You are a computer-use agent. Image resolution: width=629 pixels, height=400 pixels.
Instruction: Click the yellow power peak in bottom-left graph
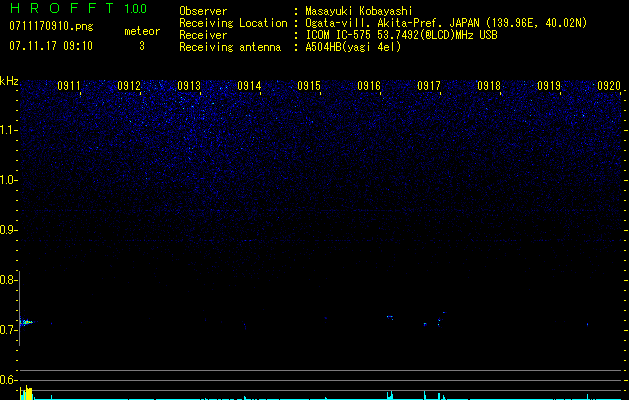(x=26, y=392)
